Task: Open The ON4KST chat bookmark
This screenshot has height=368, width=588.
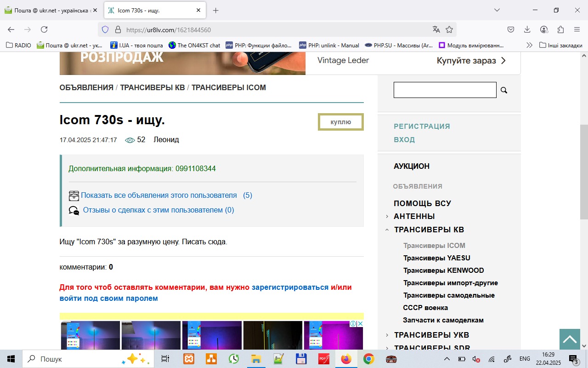Action: point(194,45)
